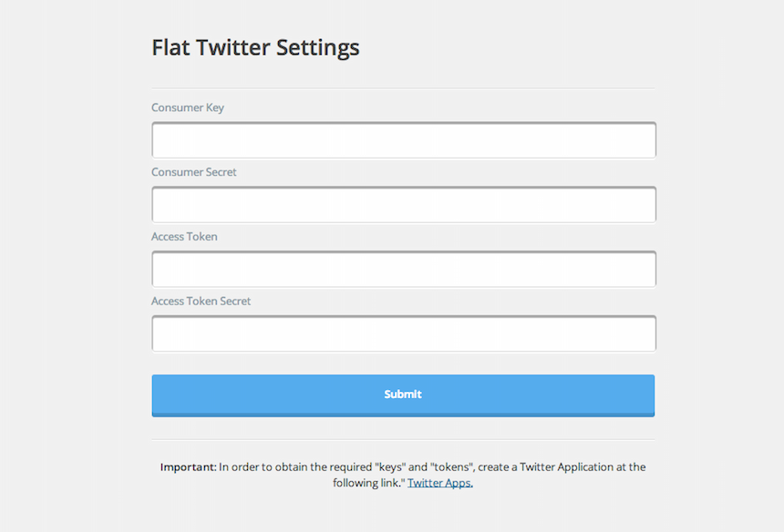
Task: Activate the Access Token Secret field
Action: [x=404, y=333]
